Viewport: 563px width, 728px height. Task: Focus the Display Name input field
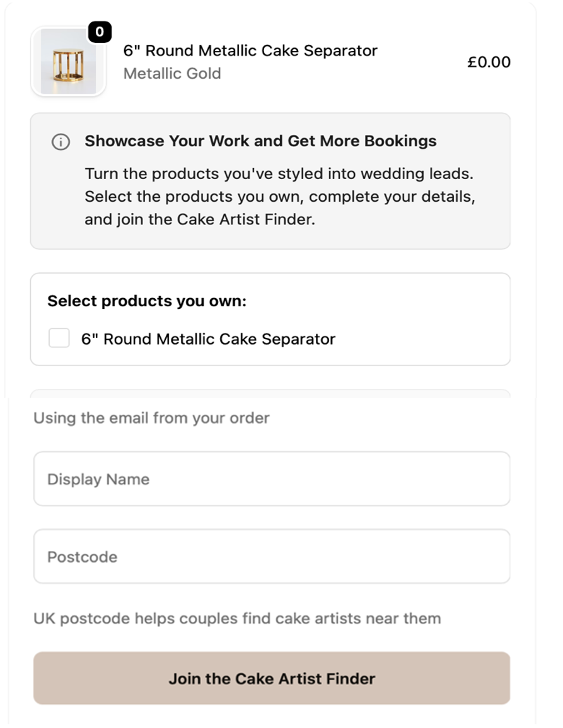(x=271, y=479)
